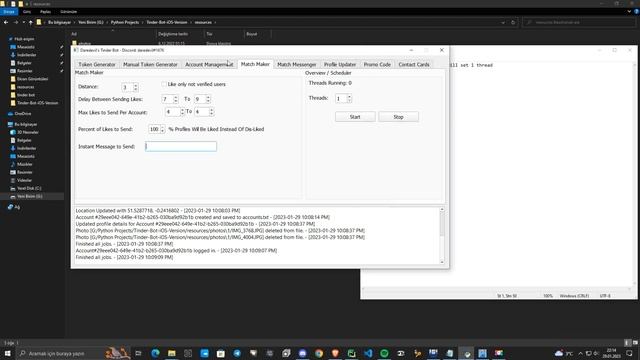Click the Percent of Likes to Send box
Screen dimensions: 640x360
[154, 129]
